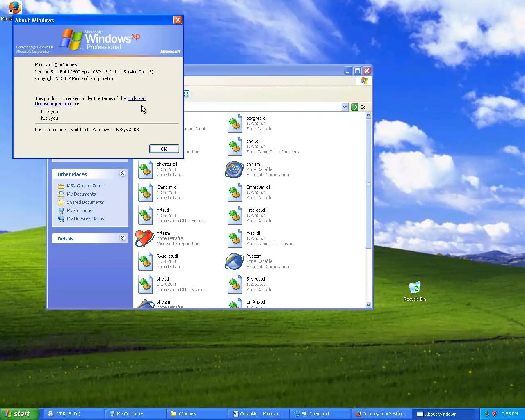Select the Cmnclim.dll file icon
The height and width of the screenshot is (420, 525).
pyautogui.click(x=145, y=192)
